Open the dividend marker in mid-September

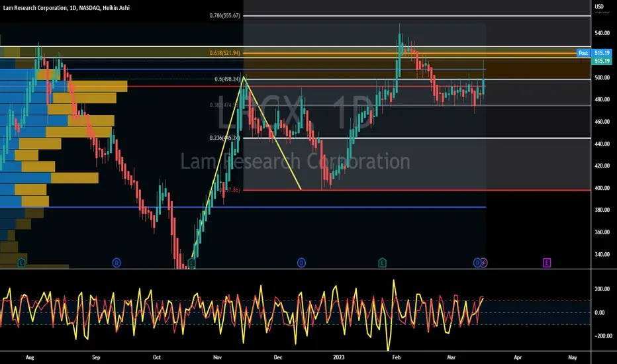pos(117,263)
